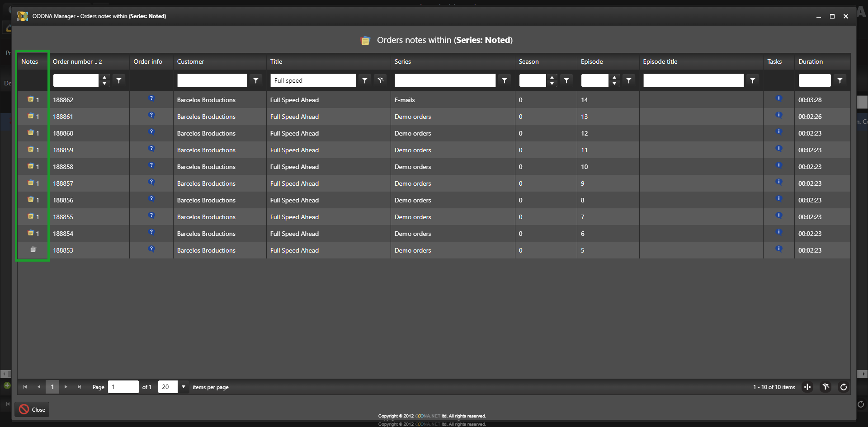
Task: Click the Page number input field
Action: click(123, 387)
